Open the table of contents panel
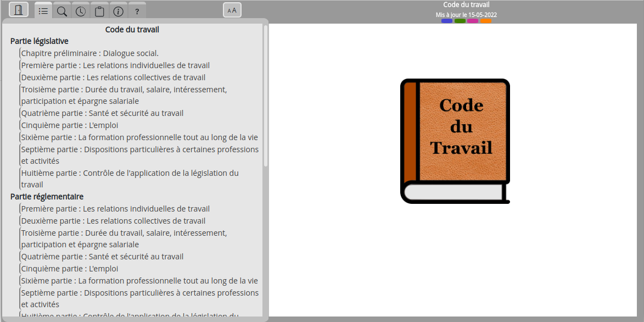The width and height of the screenshot is (644, 322). [x=43, y=10]
